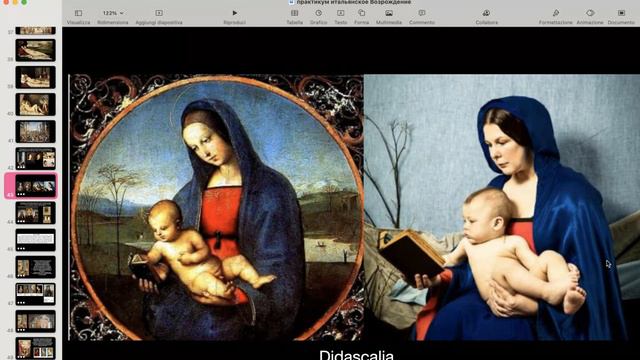Viewport: 640px width, 360px height.
Task: Add a text box with Testo icon
Action: point(340,13)
